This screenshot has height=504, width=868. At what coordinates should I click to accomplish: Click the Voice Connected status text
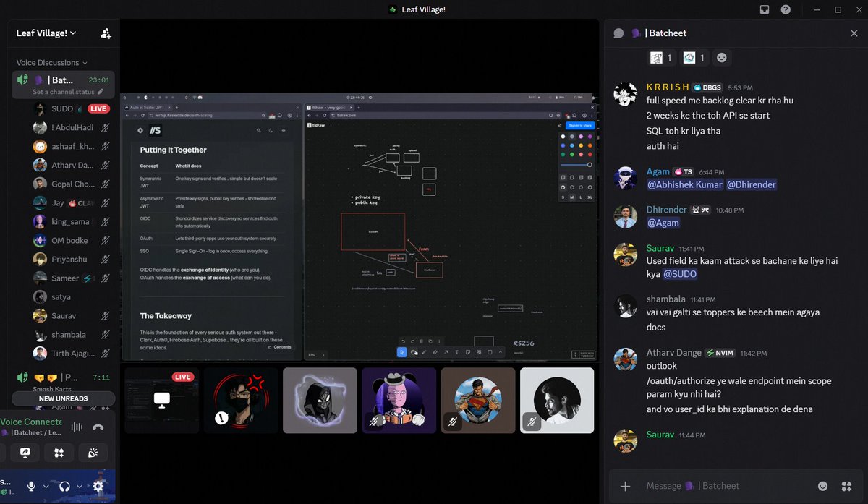(x=31, y=422)
